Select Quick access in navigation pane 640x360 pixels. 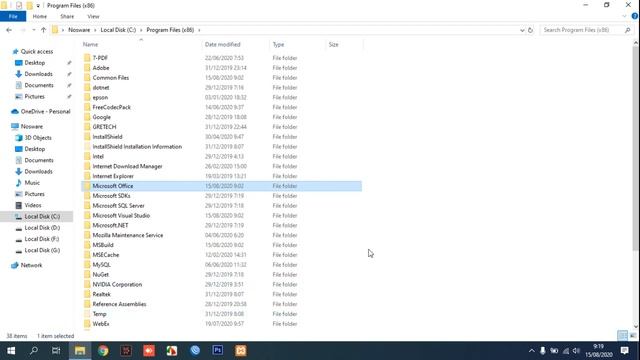pyautogui.click(x=37, y=51)
